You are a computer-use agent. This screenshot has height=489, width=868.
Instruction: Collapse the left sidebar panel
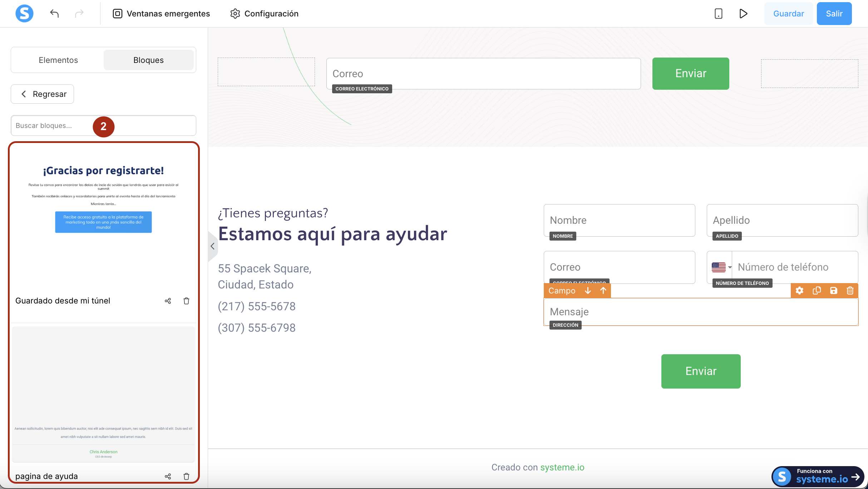point(212,246)
